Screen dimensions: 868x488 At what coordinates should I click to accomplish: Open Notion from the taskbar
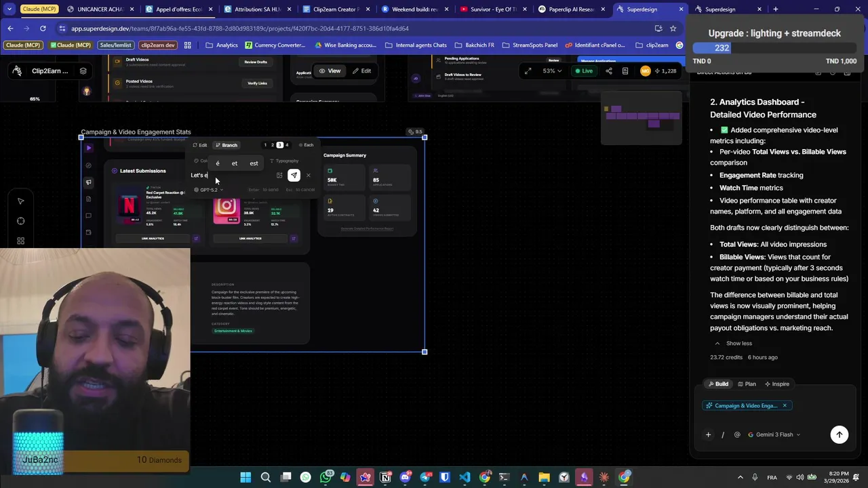(385, 477)
